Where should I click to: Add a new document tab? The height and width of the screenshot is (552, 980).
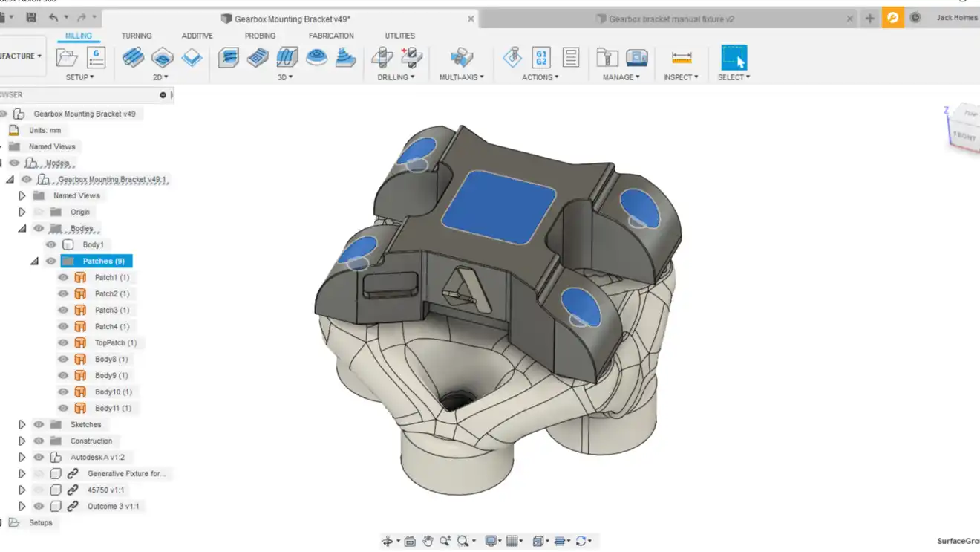[x=870, y=19]
